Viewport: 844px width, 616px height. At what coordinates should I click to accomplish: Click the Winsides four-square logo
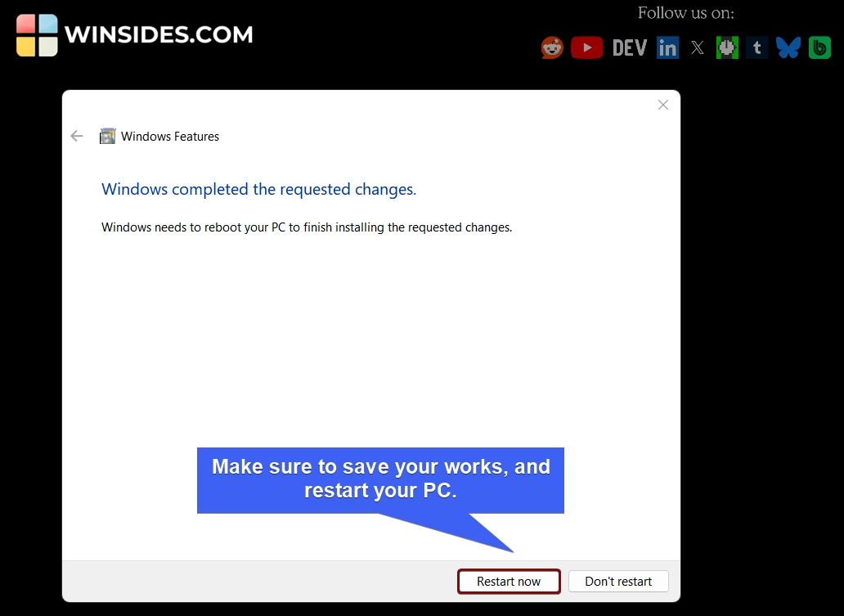(x=37, y=35)
